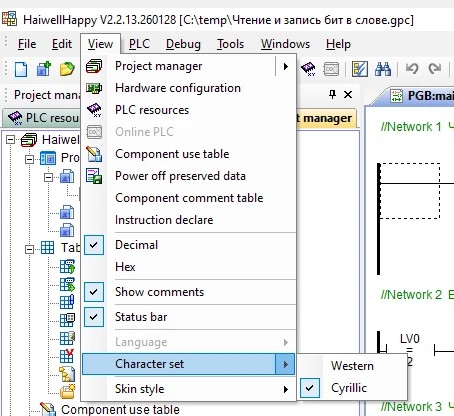Click the add program block toolbar icon
This screenshot has width=454, height=416.
44,69
